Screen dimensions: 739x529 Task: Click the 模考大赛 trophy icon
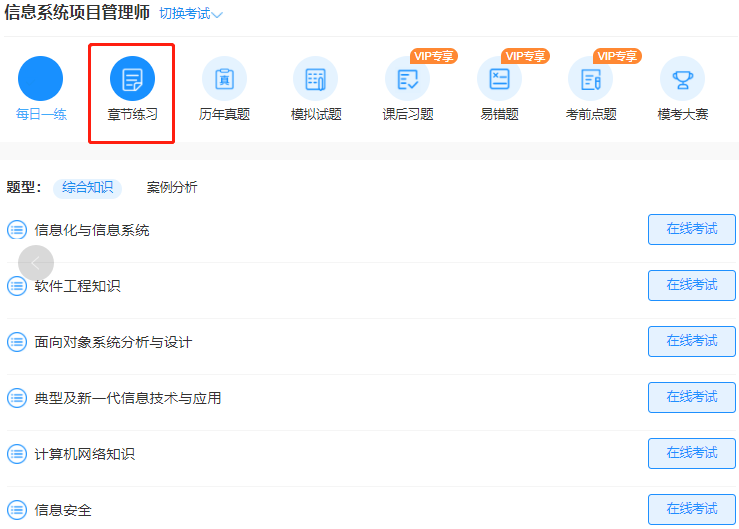tap(682, 79)
